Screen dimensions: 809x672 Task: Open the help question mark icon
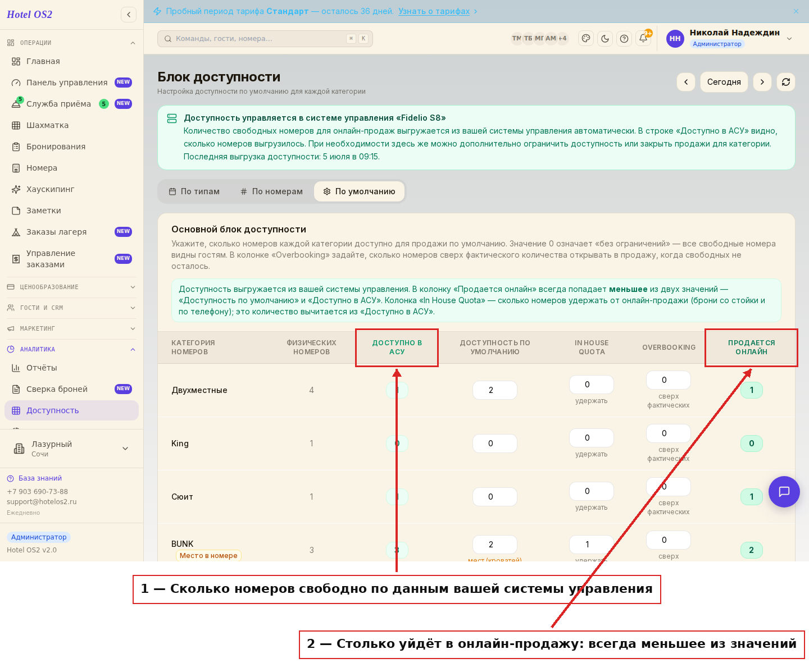pyautogui.click(x=624, y=39)
